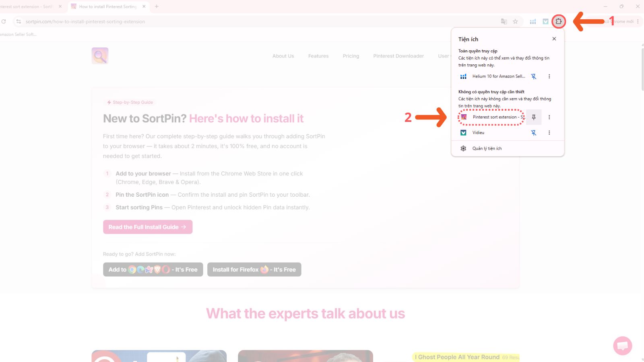Pin the Pinterest sort extension

(534, 117)
